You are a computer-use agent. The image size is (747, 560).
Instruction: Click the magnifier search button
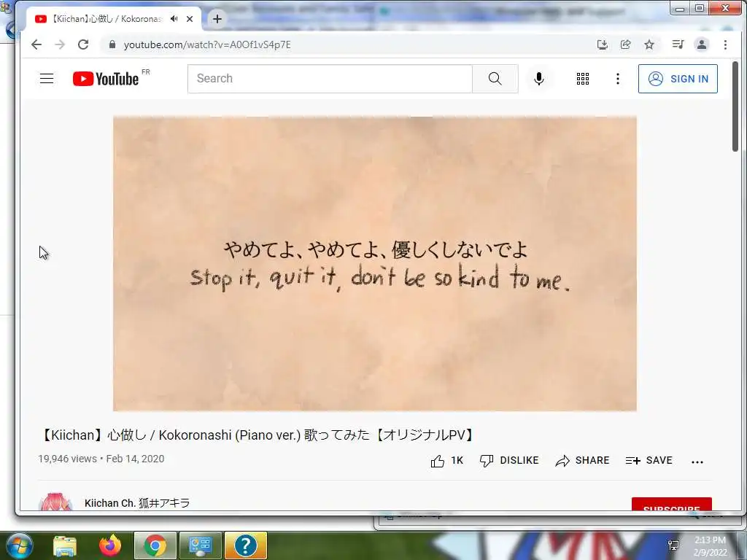coord(495,79)
